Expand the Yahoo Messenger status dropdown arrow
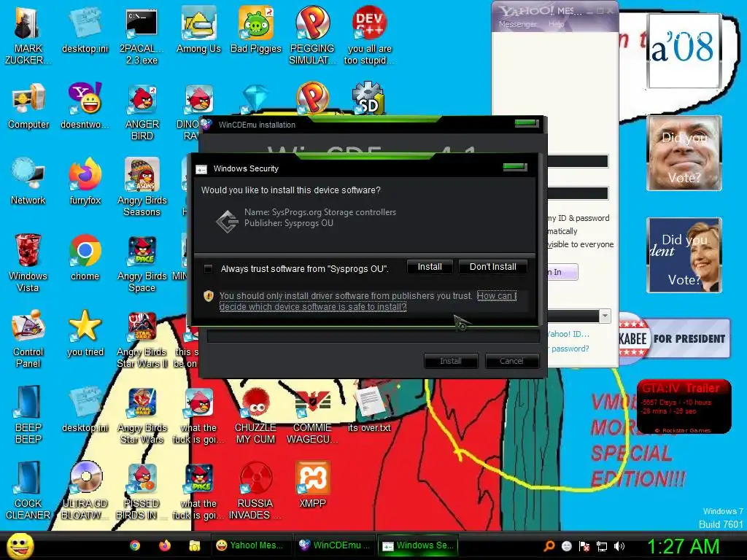The image size is (747, 560). pos(605,316)
